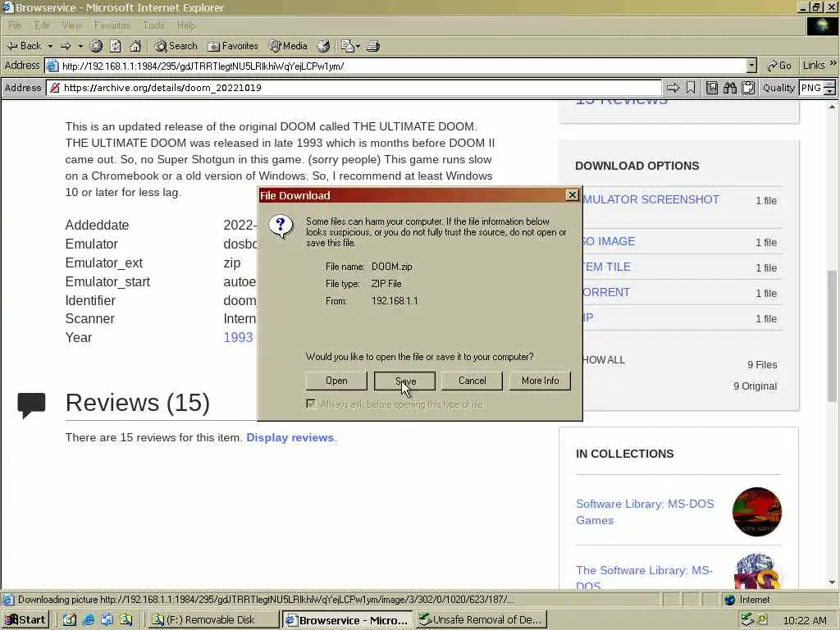The height and width of the screenshot is (630, 840).
Task: Toggle Always ask before opening checkbox
Action: pos(311,404)
